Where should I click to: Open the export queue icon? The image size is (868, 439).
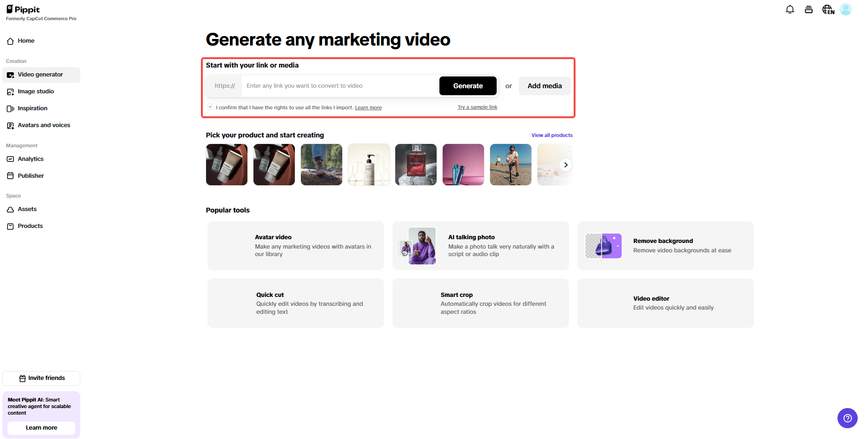pyautogui.click(x=808, y=9)
